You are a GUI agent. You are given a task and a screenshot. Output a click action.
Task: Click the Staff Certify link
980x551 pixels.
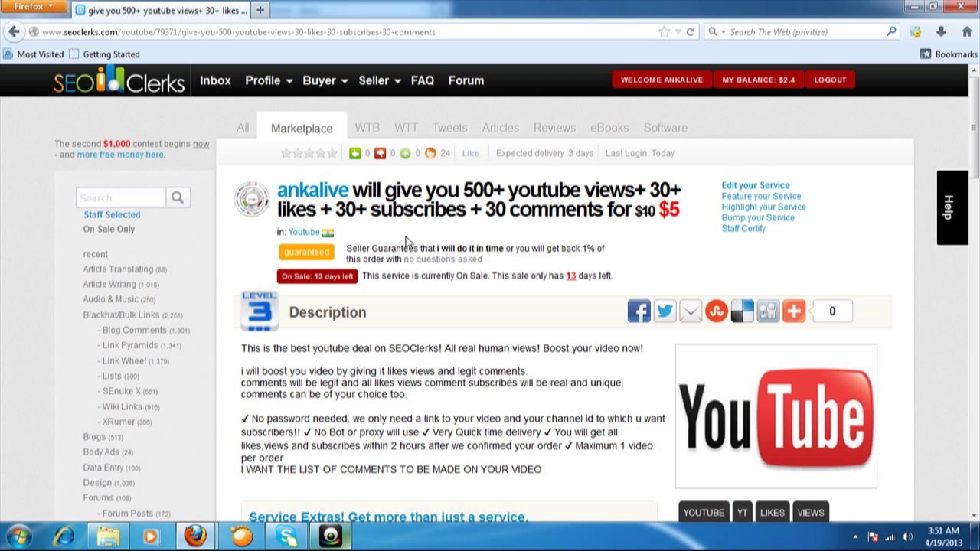[743, 228]
